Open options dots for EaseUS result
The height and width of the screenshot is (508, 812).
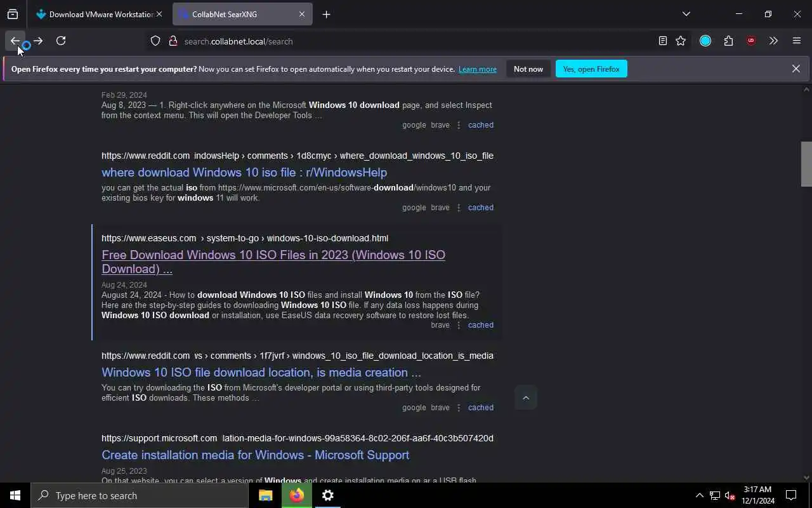[459, 325]
